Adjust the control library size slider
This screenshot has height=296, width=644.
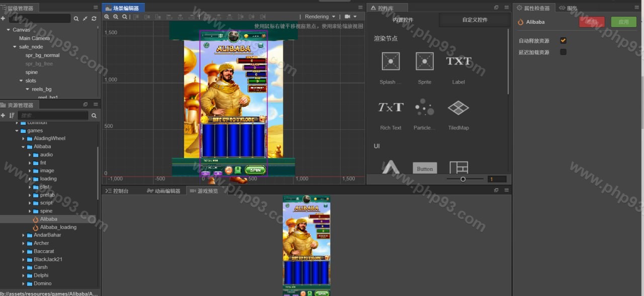point(463,179)
